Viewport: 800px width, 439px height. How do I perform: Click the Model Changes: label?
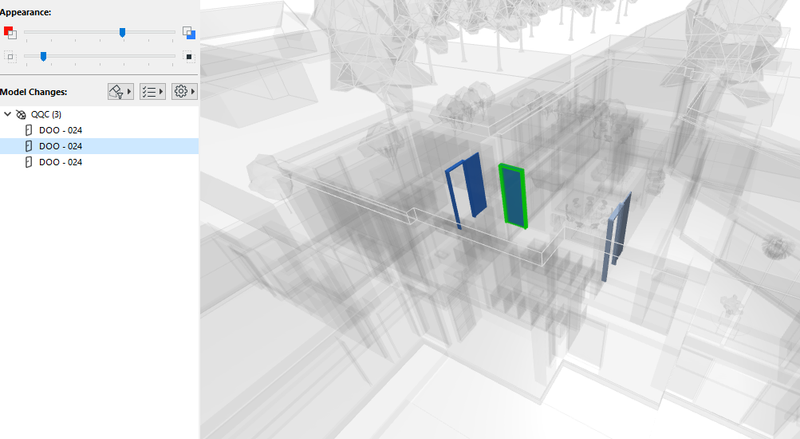point(34,92)
